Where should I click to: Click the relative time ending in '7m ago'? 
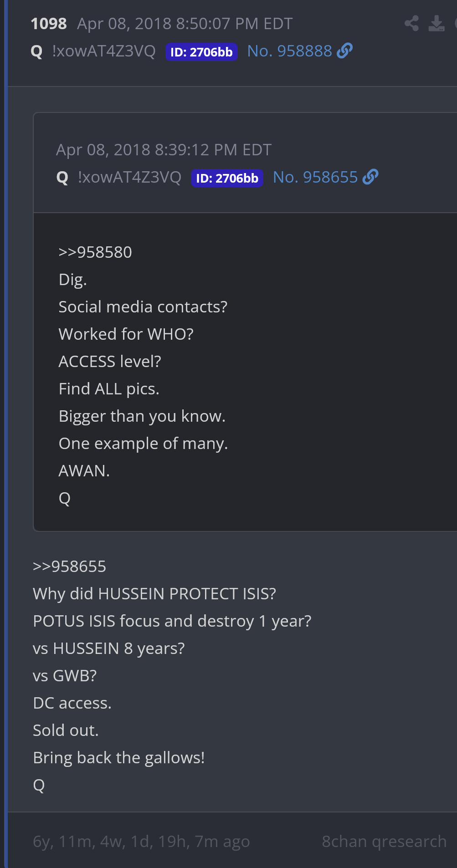pyautogui.click(x=141, y=842)
